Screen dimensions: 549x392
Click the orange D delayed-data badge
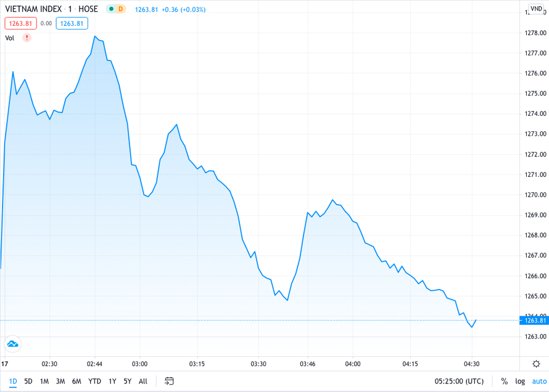click(x=120, y=9)
